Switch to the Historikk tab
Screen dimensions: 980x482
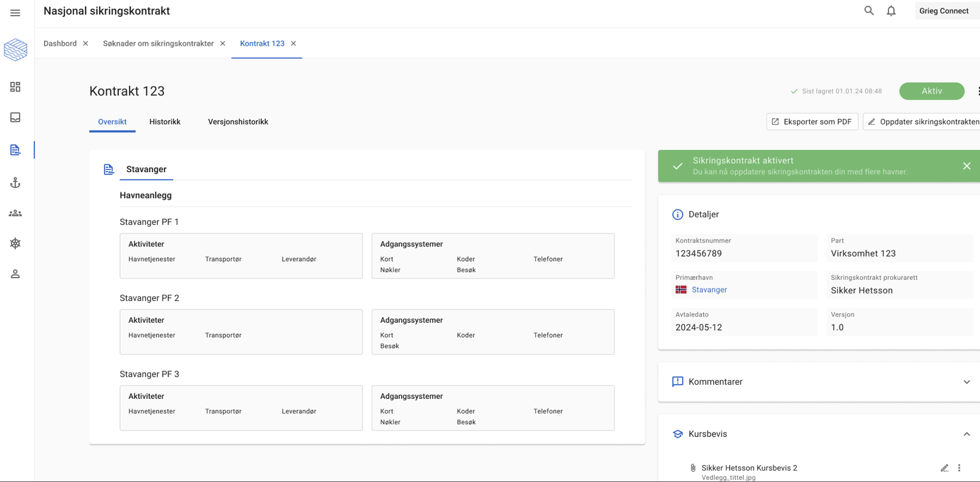point(165,122)
